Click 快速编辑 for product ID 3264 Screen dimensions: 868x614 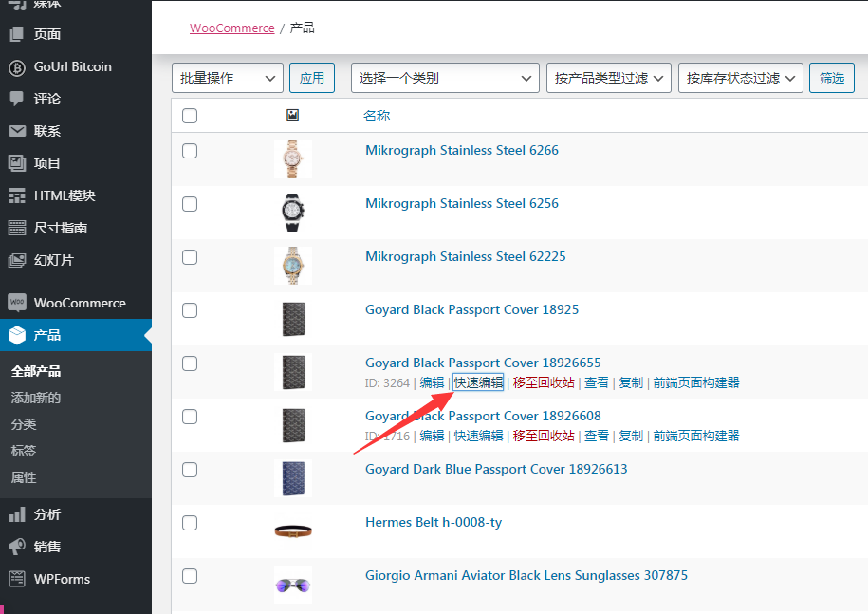[x=479, y=382]
